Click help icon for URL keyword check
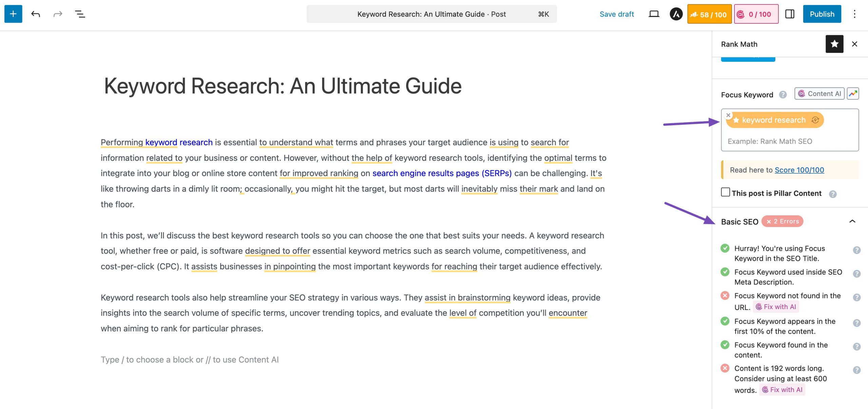The width and height of the screenshot is (868, 409). pyautogui.click(x=856, y=297)
